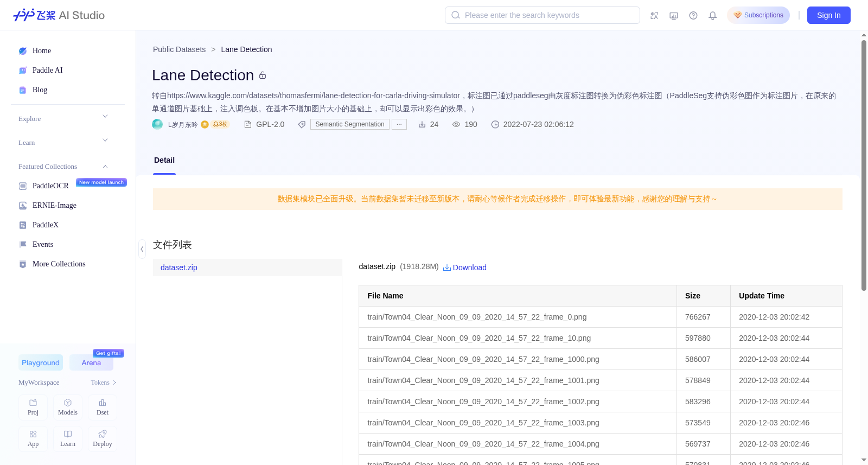Click the Semantic Segmentation tag
This screenshot has width=868, height=465.
tap(350, 124)
